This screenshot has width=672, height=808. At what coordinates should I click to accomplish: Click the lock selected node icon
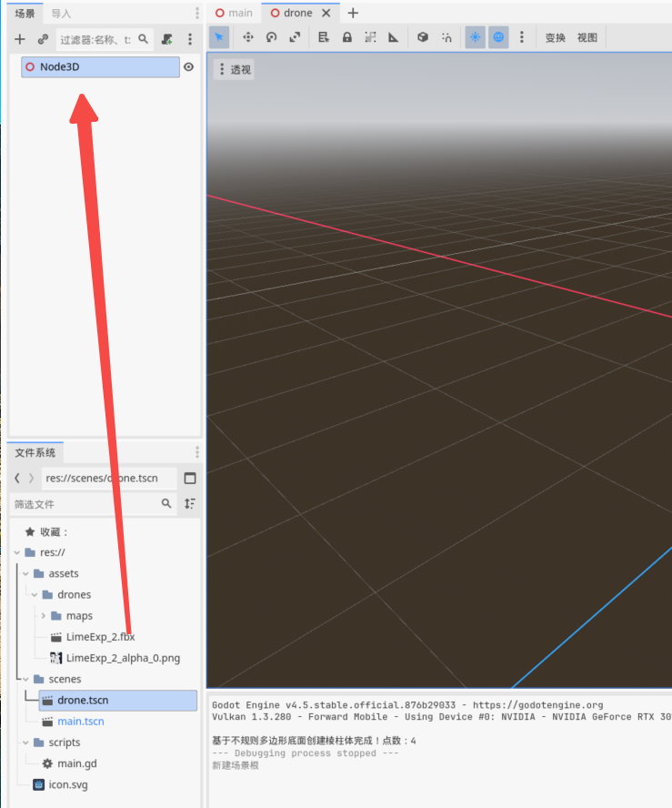point(346,37)
